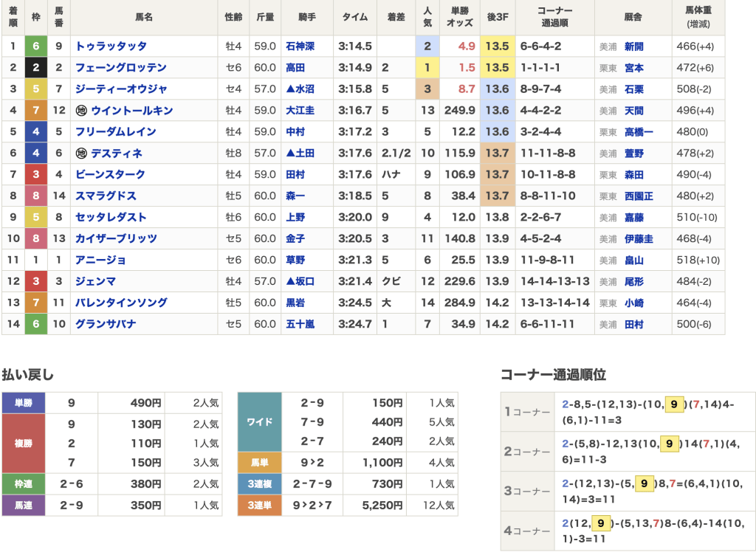Click trainer name 伊藤圭
This screenshot has height=555, width=756.
click(x=639, y=239)
